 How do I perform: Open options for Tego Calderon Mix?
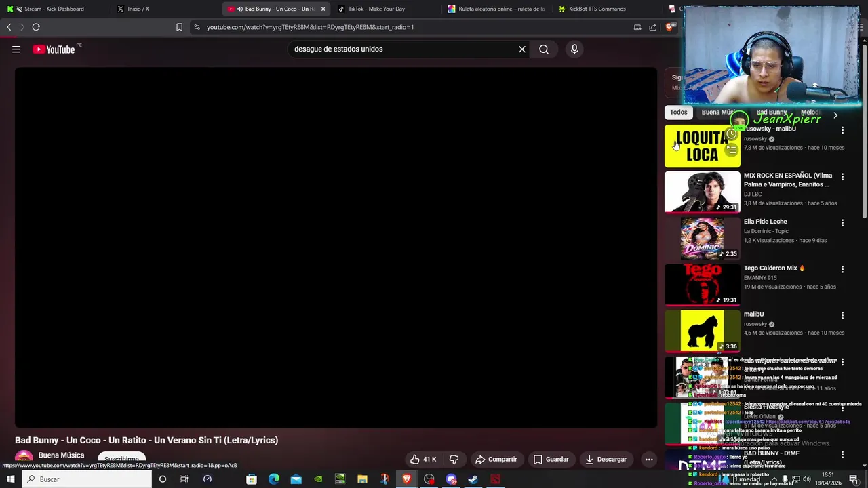[x=842, y=269]
